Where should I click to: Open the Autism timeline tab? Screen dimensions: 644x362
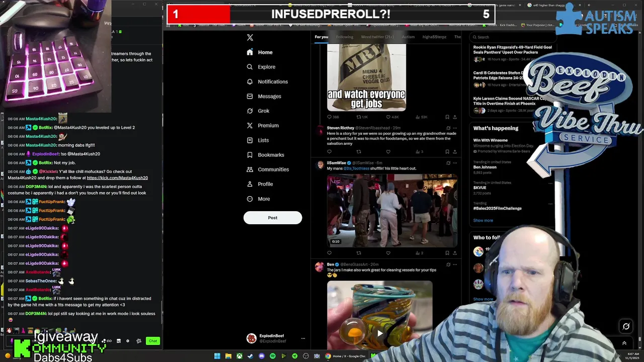point(408,37)
